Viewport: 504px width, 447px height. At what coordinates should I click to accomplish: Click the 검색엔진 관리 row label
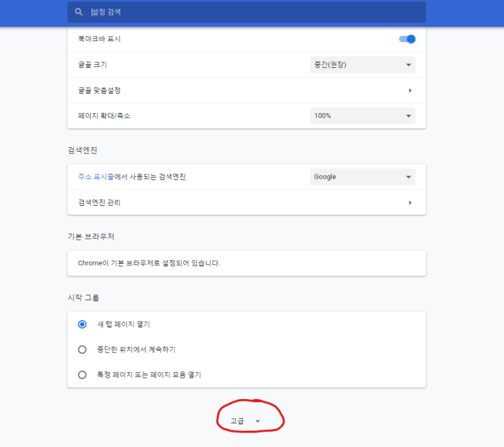point(100,203)
